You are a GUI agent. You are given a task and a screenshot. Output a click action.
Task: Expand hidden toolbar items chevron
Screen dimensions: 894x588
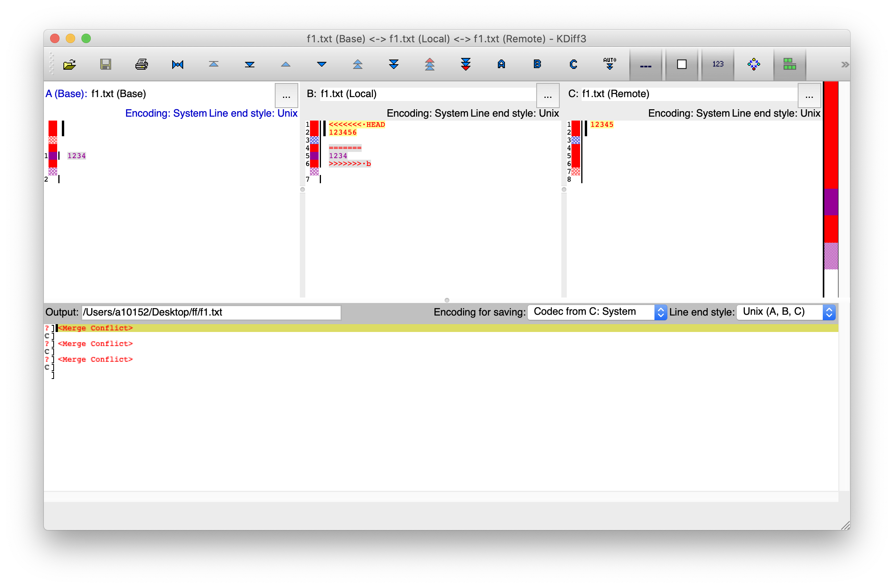point(845,65)
